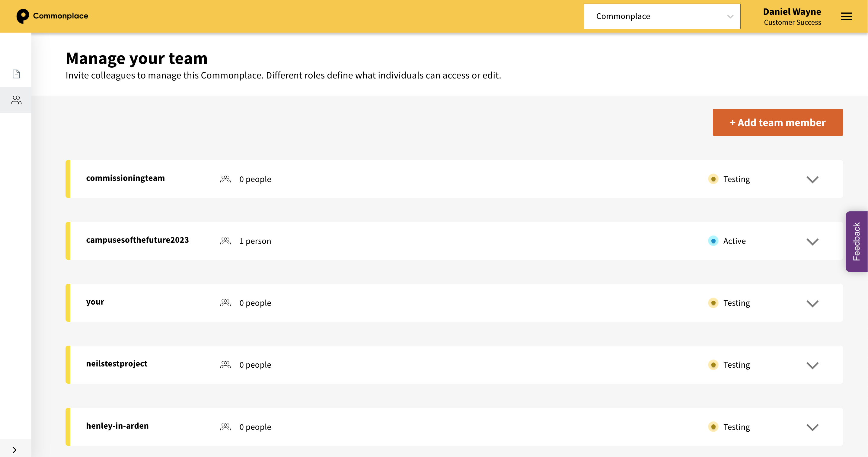Click the Active status dot
The height and width of the screenshot is (457, 868).
pos(713,241)
